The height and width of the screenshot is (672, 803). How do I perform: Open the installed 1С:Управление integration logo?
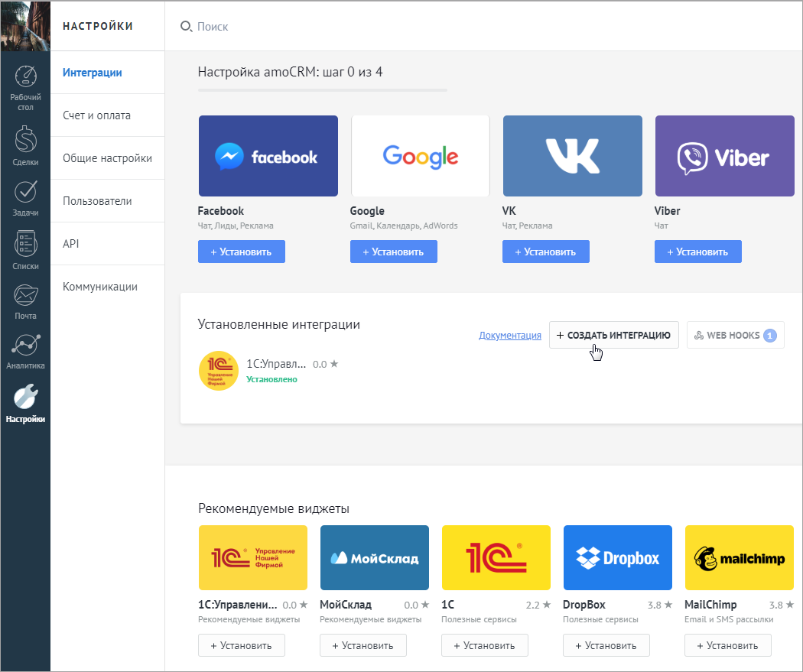pyautogui.click(x=218, y=371)
